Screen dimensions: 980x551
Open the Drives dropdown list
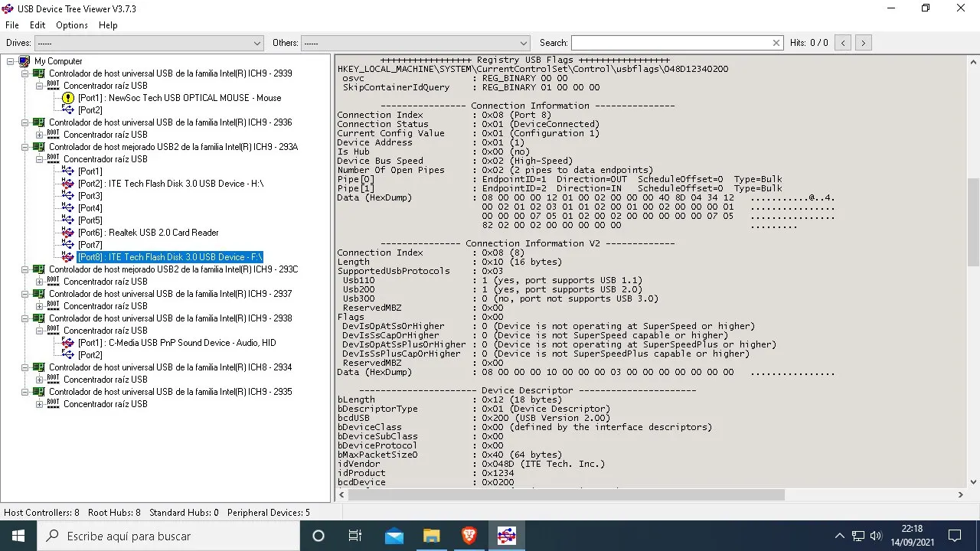pyautogui.click(x=149, y=43)
